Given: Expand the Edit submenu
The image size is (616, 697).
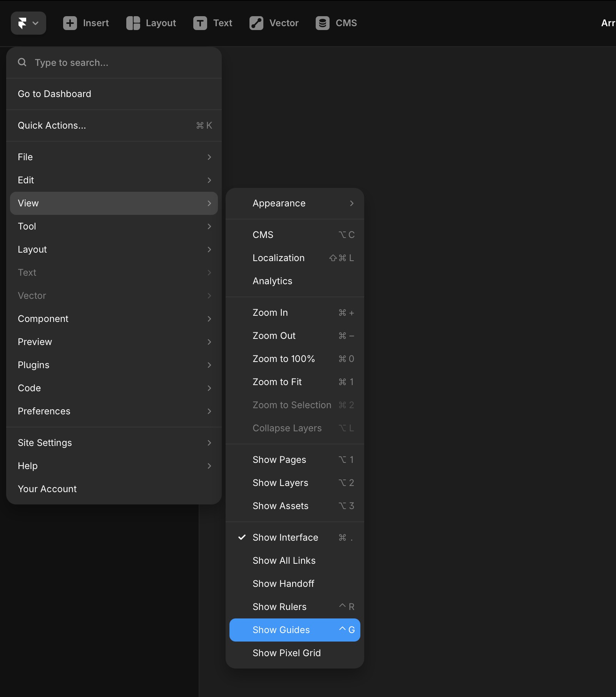Looking at the screenshot, I should (x=114, y=180).
